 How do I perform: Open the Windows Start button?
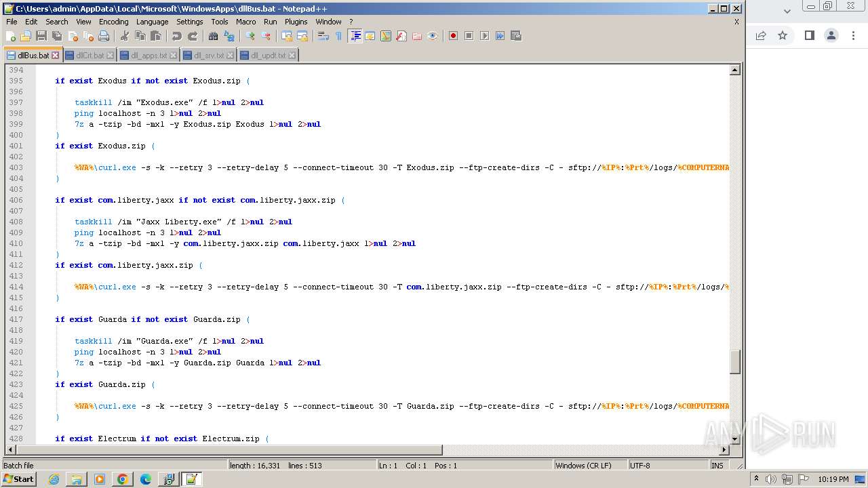coord(18,479)
